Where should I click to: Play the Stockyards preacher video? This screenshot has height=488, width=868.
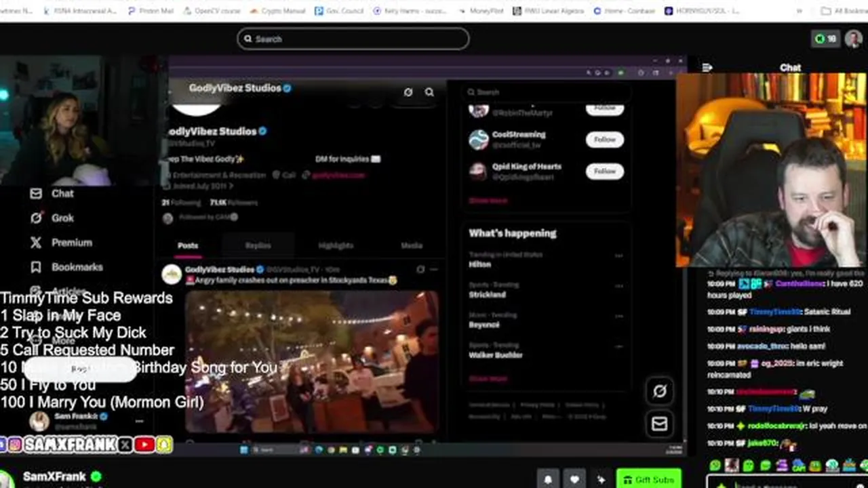pos(312,361)
